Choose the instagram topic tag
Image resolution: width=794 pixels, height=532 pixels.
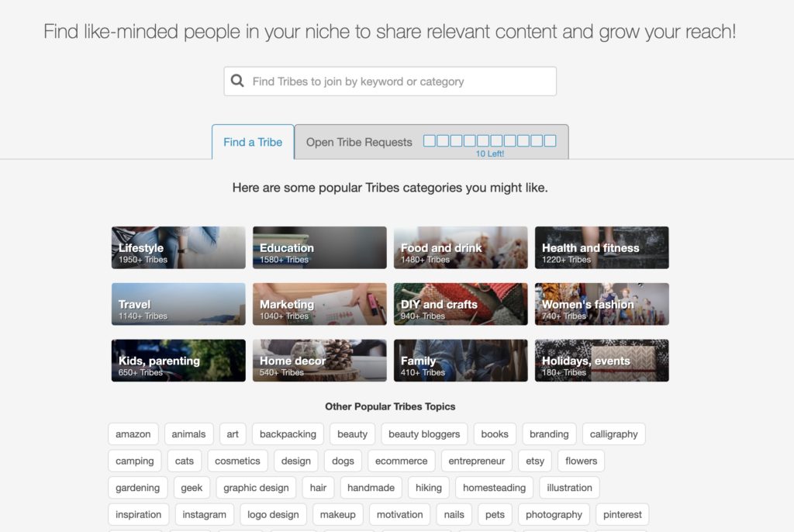pos(205,515)
